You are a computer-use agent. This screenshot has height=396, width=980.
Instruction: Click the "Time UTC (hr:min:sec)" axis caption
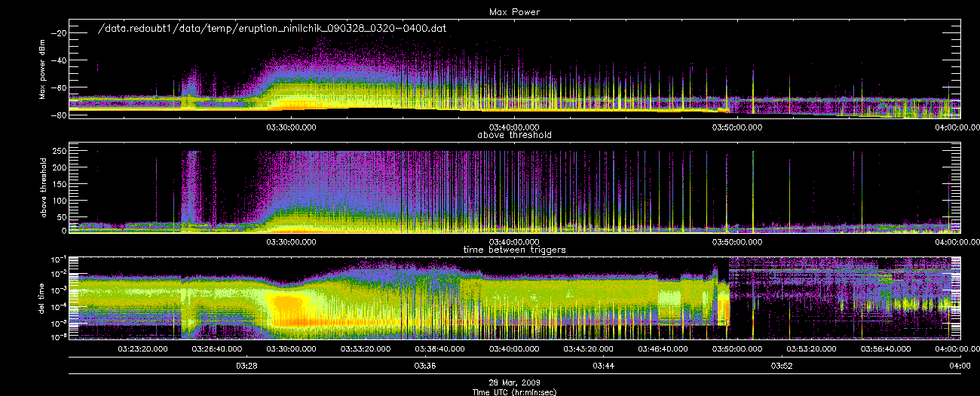[515, 391]
